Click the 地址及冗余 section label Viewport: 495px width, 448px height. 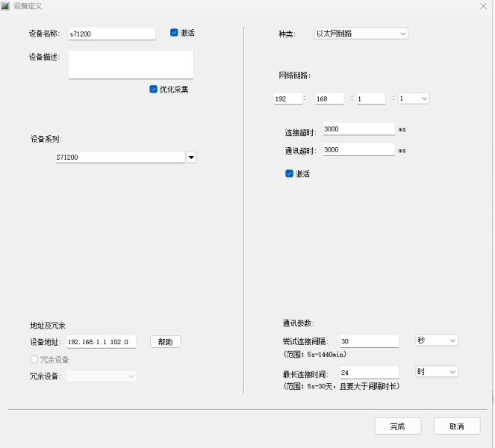point(47,326)
